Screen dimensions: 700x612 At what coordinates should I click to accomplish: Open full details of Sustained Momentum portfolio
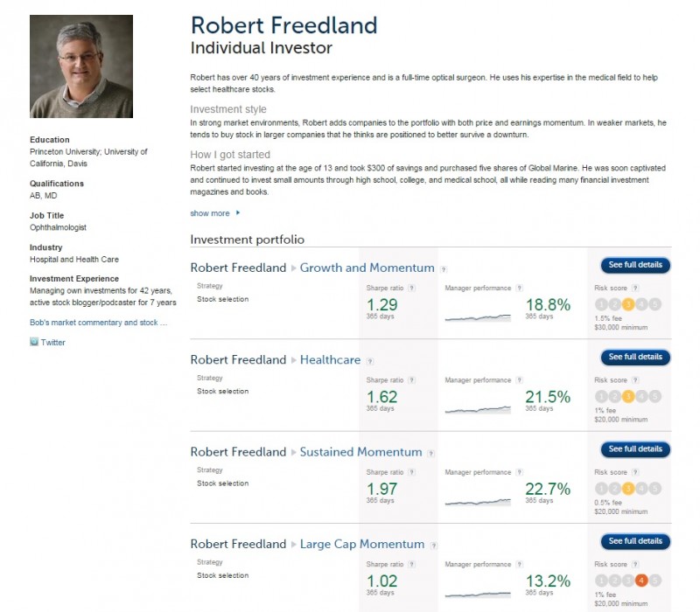point(635,449)
